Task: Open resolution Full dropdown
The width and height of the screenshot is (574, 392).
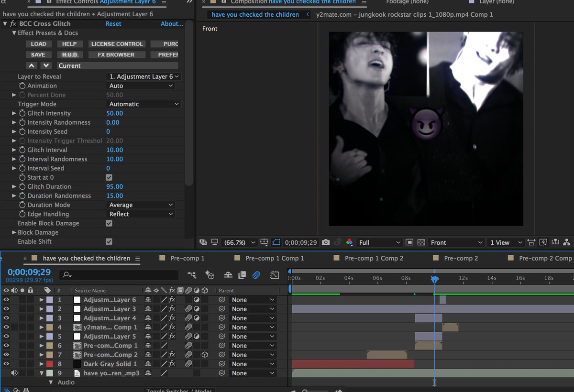Action: 380,242
